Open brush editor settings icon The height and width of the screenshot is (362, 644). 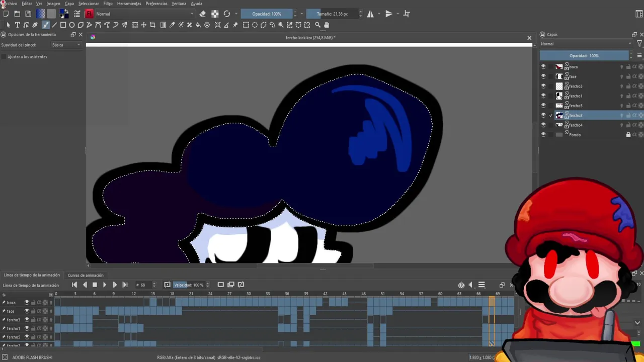tap(77, 14)
